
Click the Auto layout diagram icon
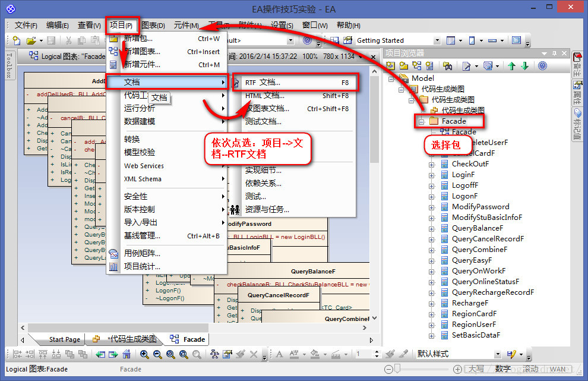pos(214,354)
